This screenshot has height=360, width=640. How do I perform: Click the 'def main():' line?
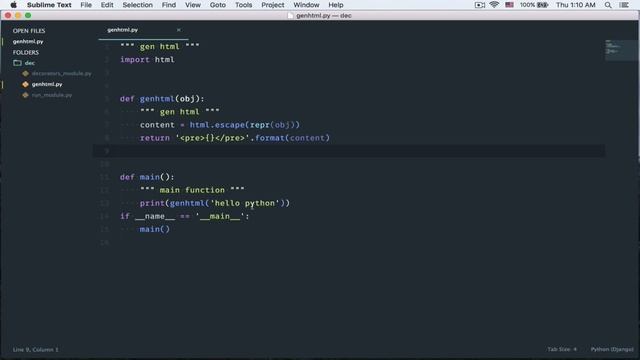147,177
